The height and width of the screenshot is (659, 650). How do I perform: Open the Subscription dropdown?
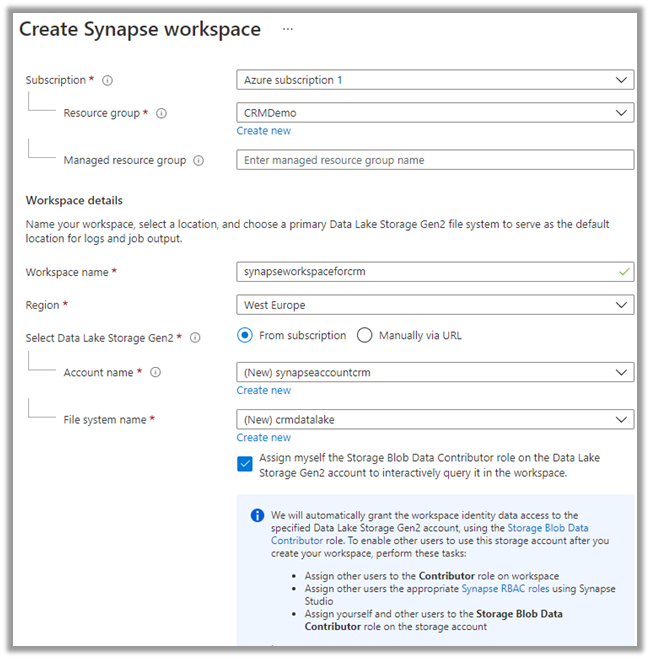click(x=435, y=80)
